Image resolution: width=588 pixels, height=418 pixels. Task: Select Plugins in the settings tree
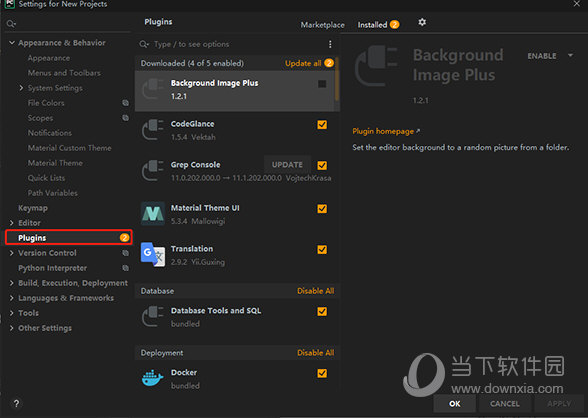click(69, 238)
